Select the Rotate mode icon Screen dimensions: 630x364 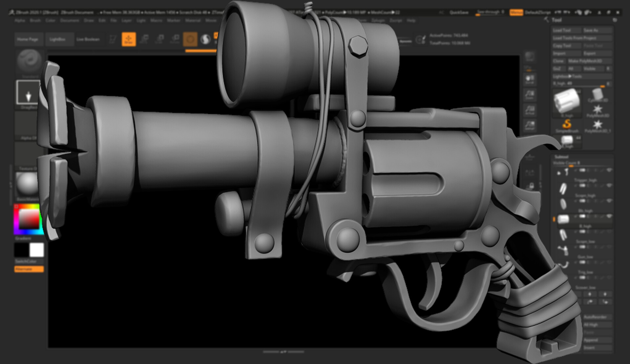(x=176, y=39)
